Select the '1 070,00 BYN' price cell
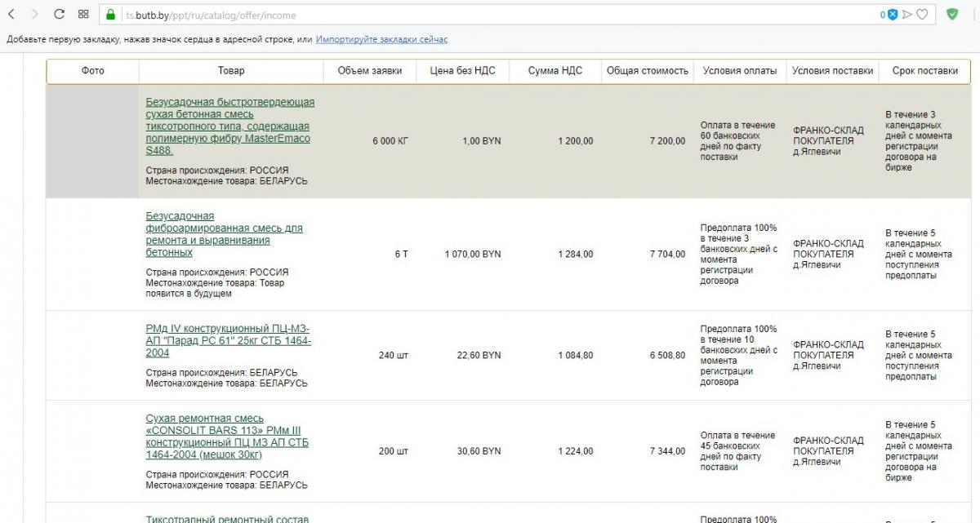This screenshot has width=980, height=523. [473, 255]
